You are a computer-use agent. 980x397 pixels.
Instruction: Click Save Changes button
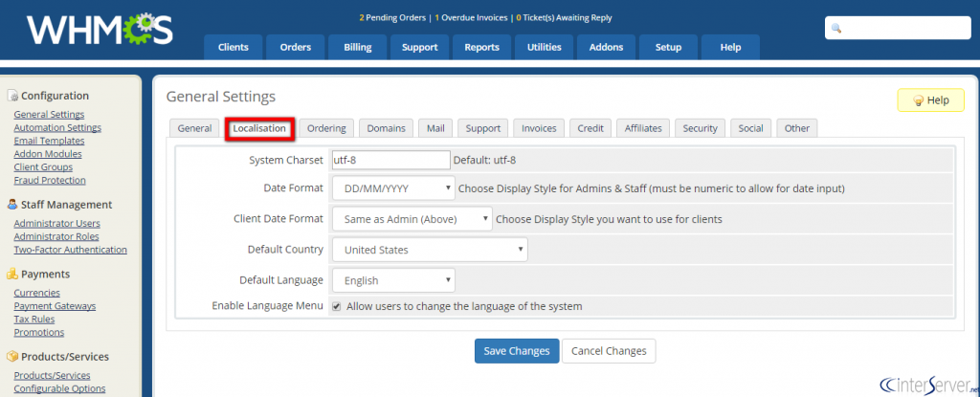516,351
